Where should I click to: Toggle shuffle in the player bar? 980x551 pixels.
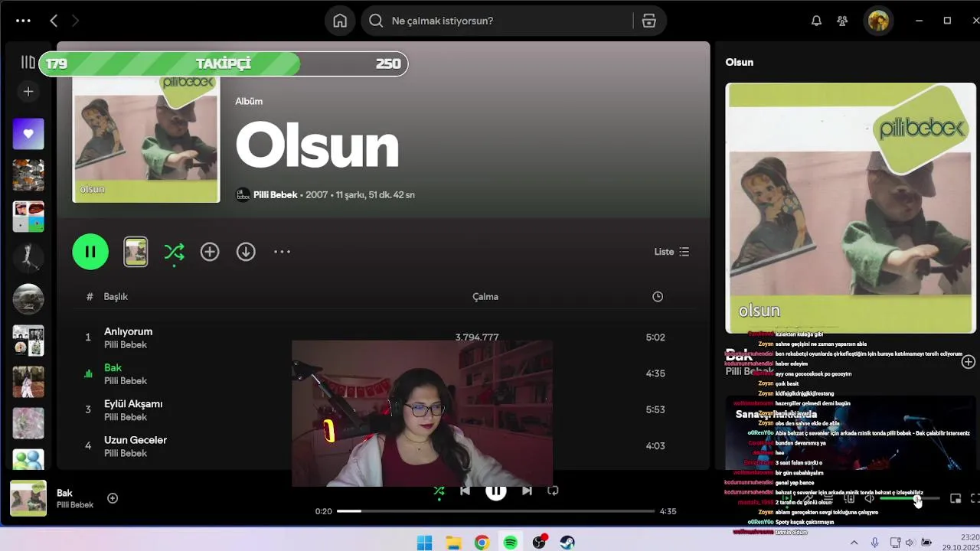point(439,491)
